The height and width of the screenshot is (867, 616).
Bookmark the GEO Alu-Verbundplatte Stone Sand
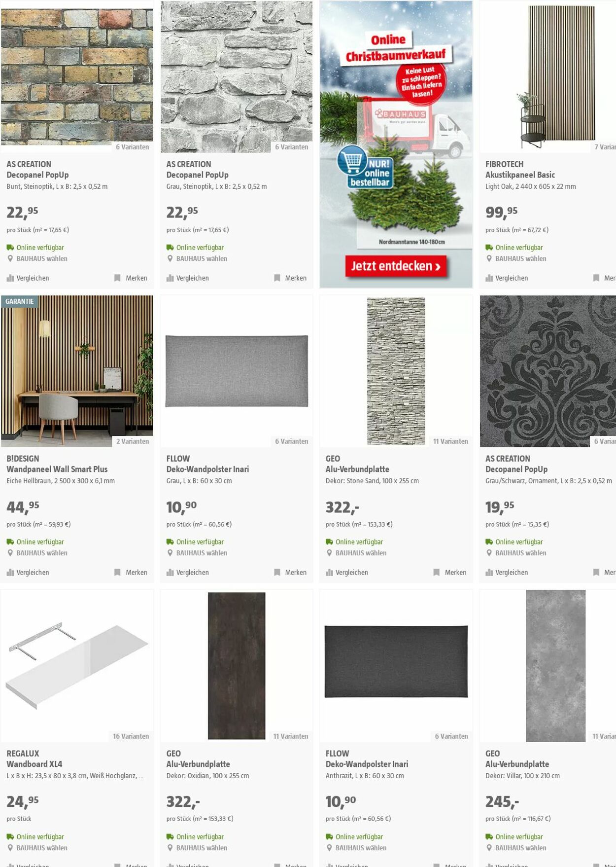[x=450, y=573]
